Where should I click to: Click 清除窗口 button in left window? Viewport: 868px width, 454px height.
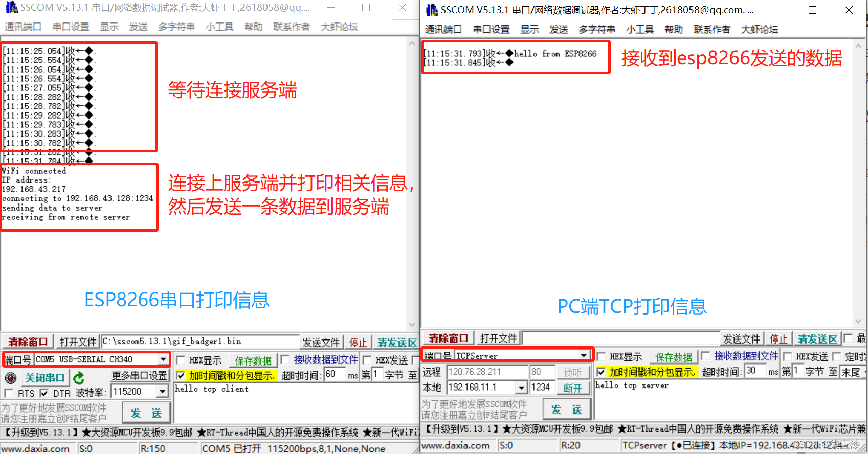coord(28,342)
